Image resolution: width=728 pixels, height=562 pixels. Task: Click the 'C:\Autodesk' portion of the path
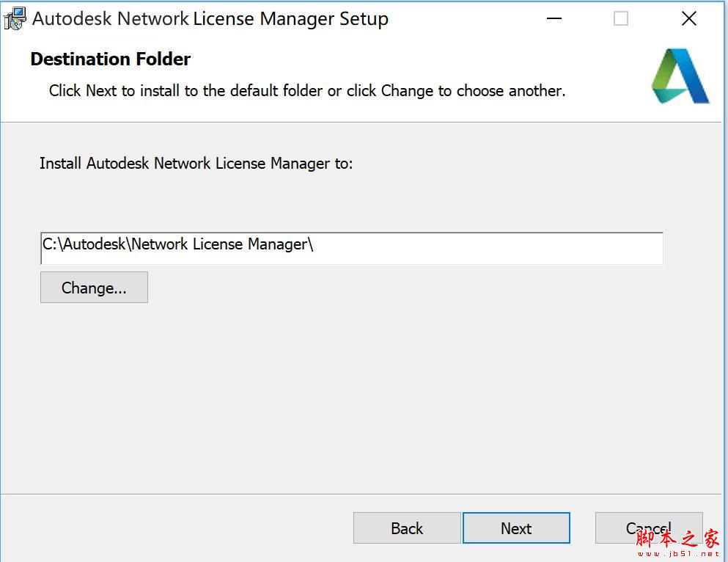(x=84, y=244)
